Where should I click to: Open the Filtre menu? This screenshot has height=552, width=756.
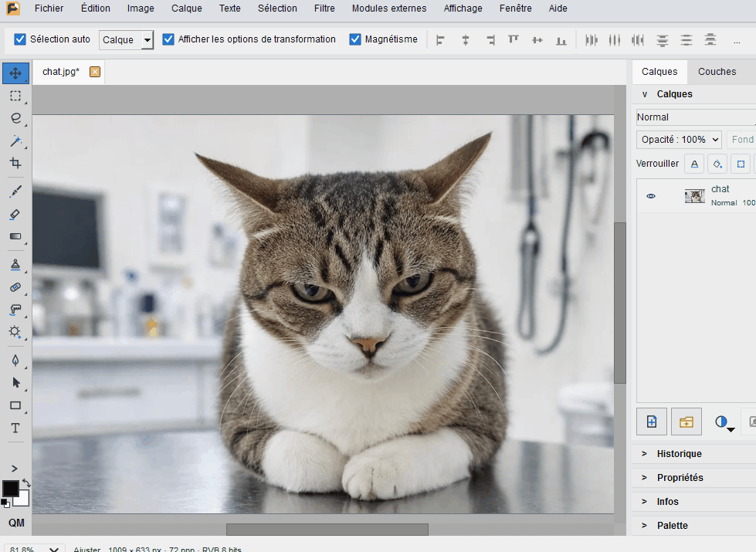[324, 8]
